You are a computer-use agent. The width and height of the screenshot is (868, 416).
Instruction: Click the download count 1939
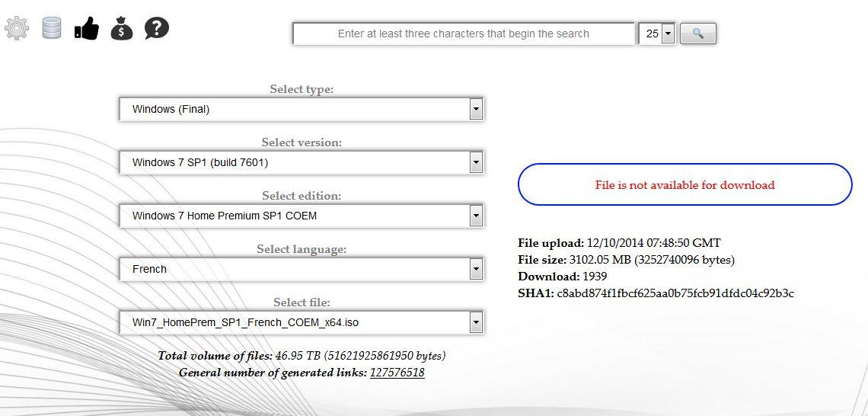[x=593, y=277]
